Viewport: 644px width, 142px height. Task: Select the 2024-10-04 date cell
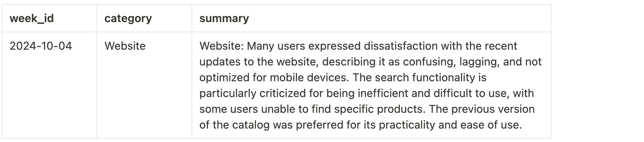tap(41, 46)
